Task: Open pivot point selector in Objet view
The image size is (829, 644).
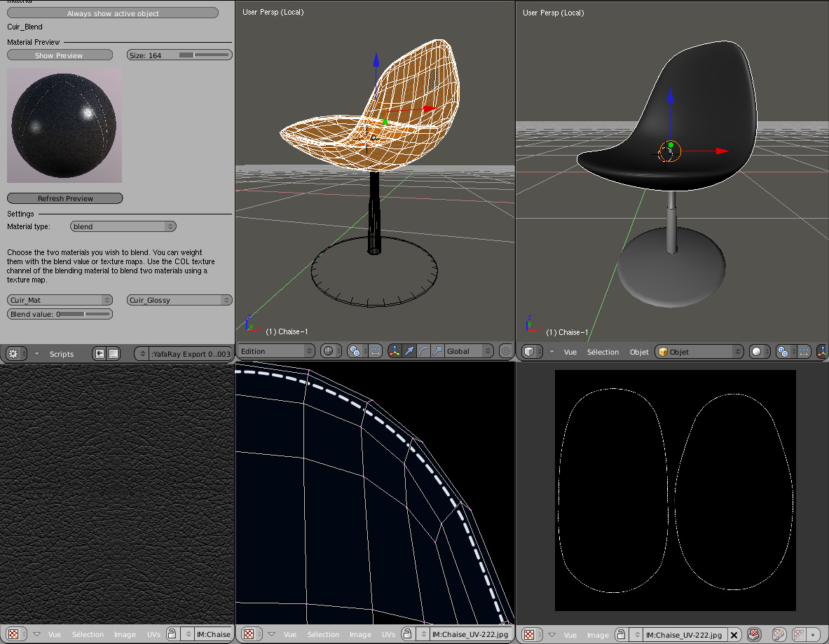Action: [x=787, y=352]
